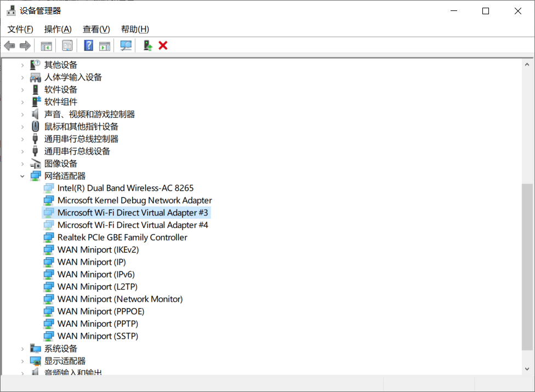Screen dimensions: 535x392
Task: Click the speaker icon for 声音、视频和游戏控制器
Action: [35, 114]
